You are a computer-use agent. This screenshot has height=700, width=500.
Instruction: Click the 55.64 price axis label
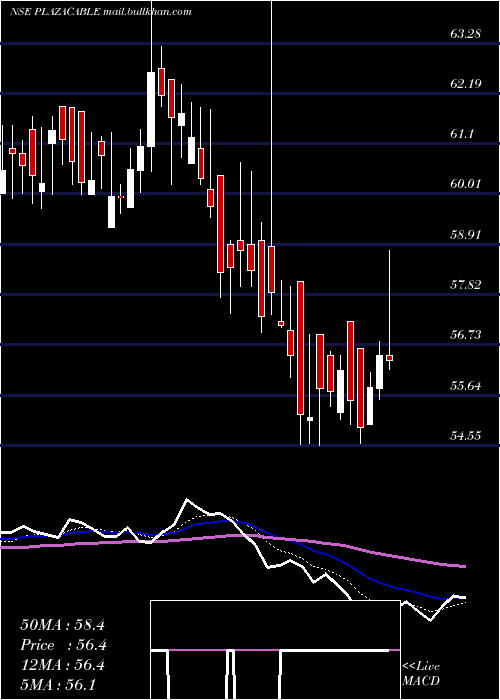pos(466,385)
